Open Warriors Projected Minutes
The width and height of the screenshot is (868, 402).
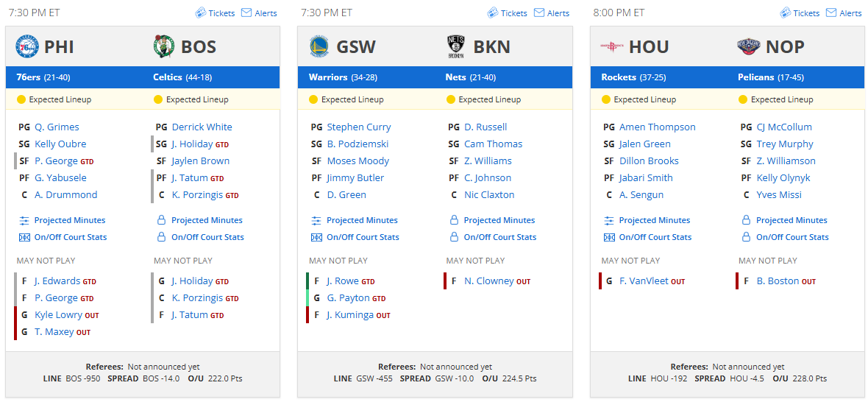(x=362, y=220)
